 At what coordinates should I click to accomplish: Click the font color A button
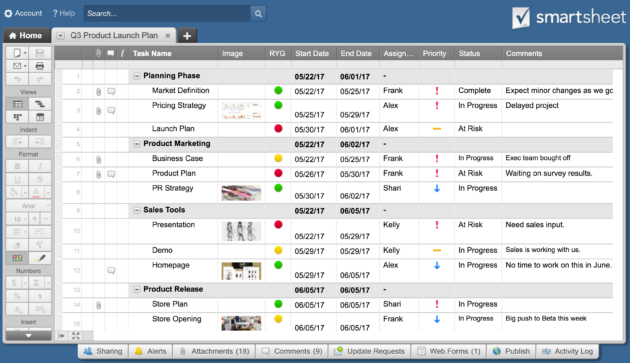pyautogui.click(x=36, y=192)
